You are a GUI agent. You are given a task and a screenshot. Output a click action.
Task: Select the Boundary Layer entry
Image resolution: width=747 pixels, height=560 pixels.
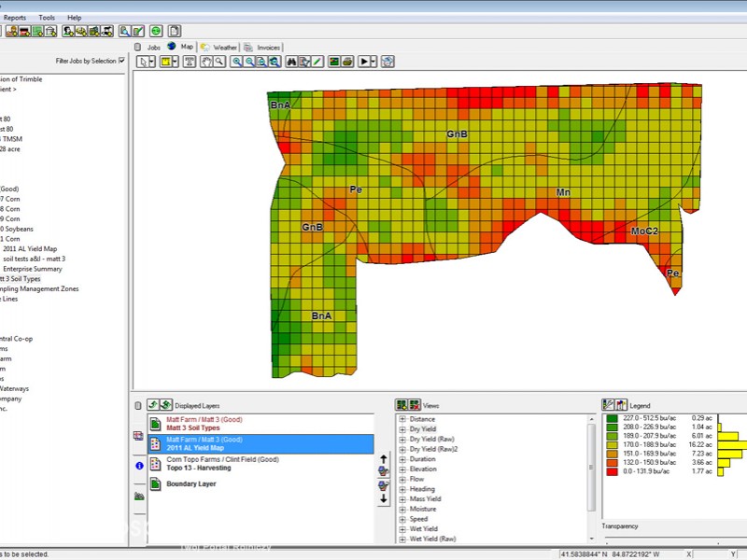[190, 484]
